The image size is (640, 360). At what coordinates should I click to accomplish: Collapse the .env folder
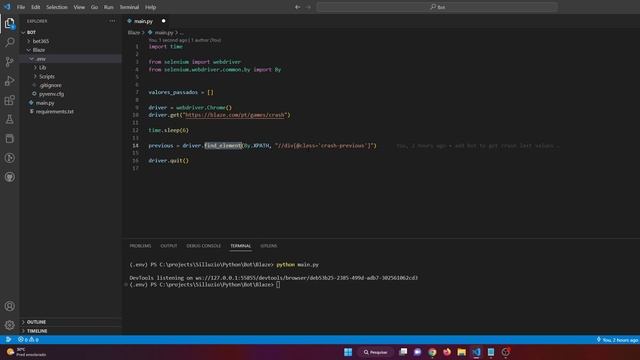[x=32, y=59]
